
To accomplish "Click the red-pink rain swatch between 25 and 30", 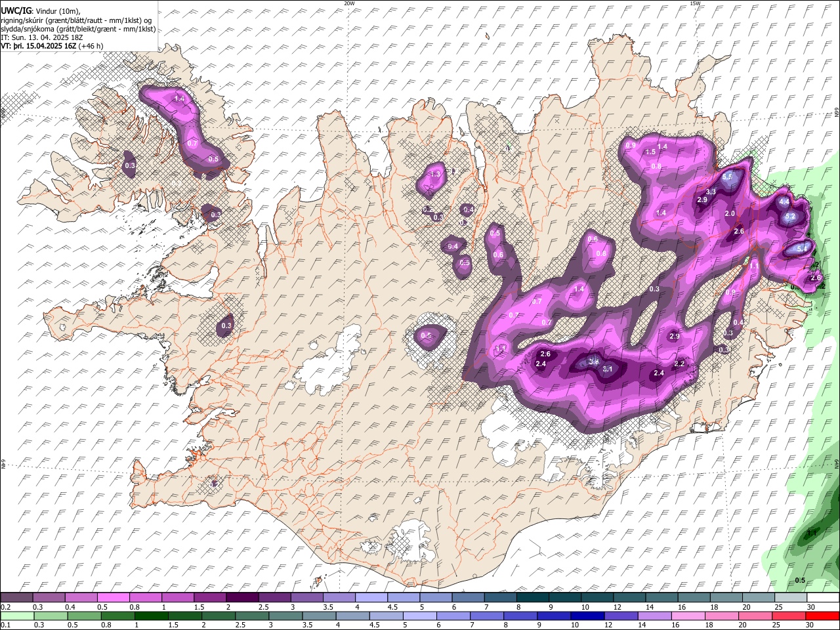I will click(x=789, y=616).
